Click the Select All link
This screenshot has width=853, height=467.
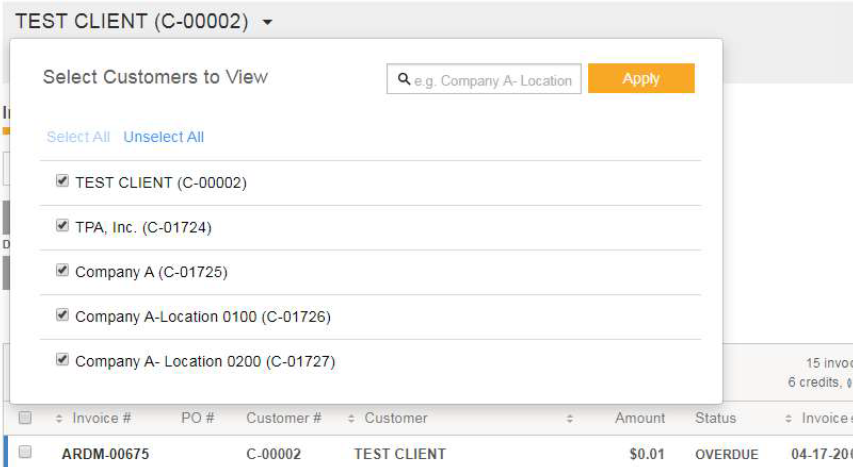[78, 137]
